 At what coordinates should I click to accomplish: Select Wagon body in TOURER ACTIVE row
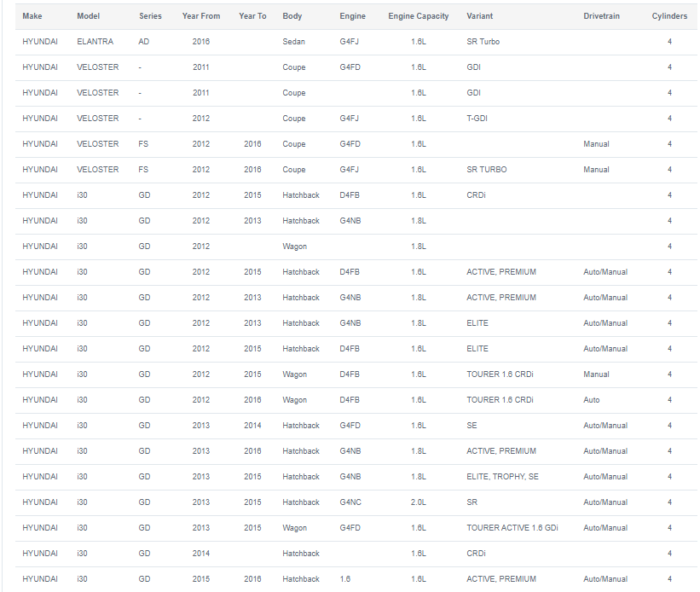[x=294, y=528]
